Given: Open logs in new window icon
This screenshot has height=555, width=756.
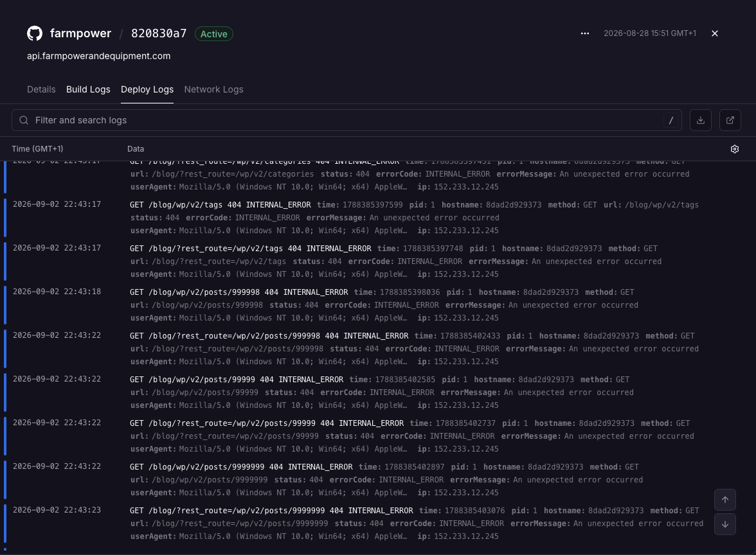Looking at the screenshot, I should (x=730, y=120).
